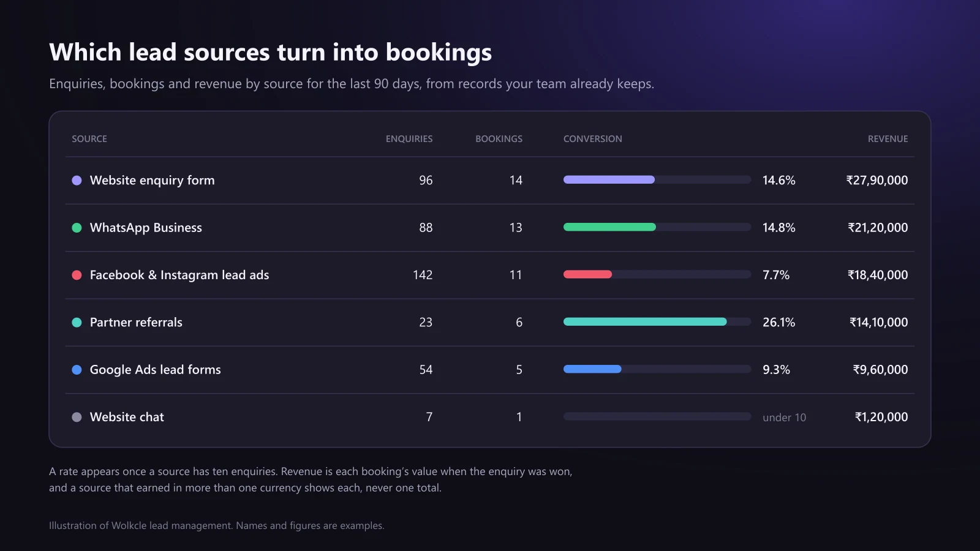Click the BOOKINGS column header
Screen dimensions: 980x551
coord(499,139)
